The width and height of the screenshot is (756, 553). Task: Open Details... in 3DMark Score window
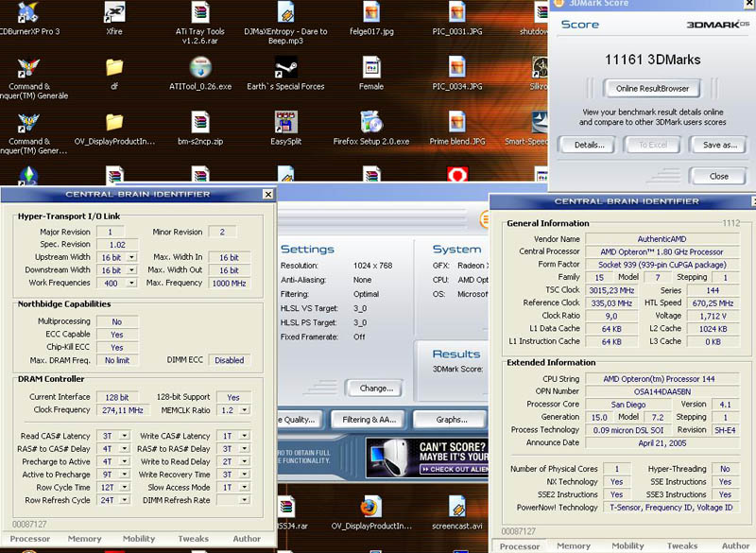click(x=589, y=145)
